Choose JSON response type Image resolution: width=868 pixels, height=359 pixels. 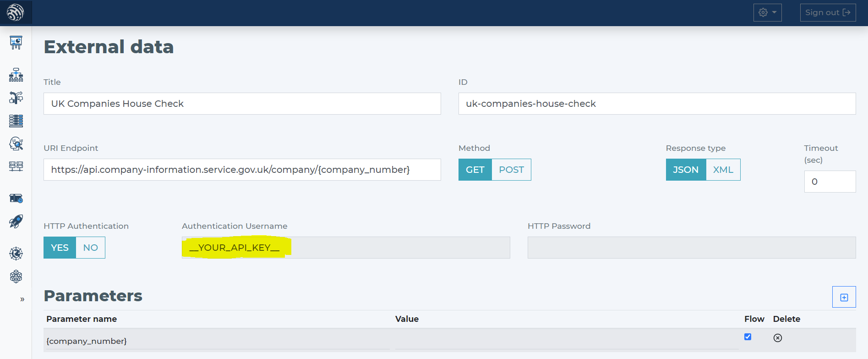click(x=686, y=170)
